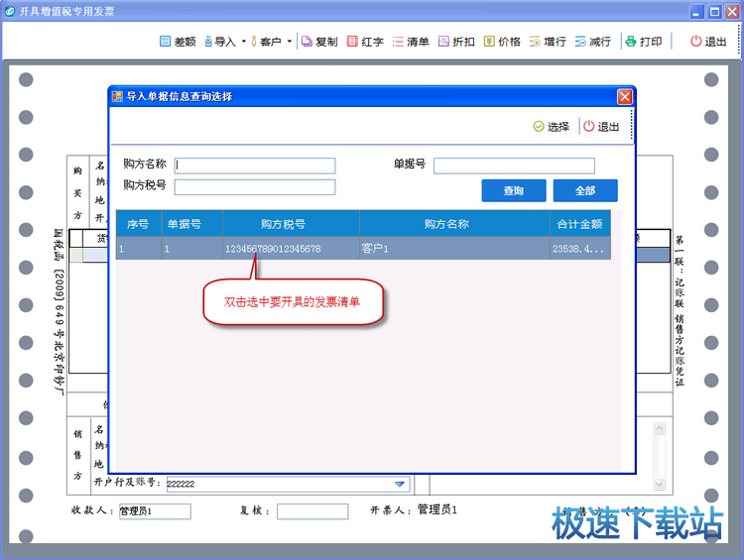The image size is (744, 560).
Task: Click the 折扣 discount icon
Action: point(443,42)
